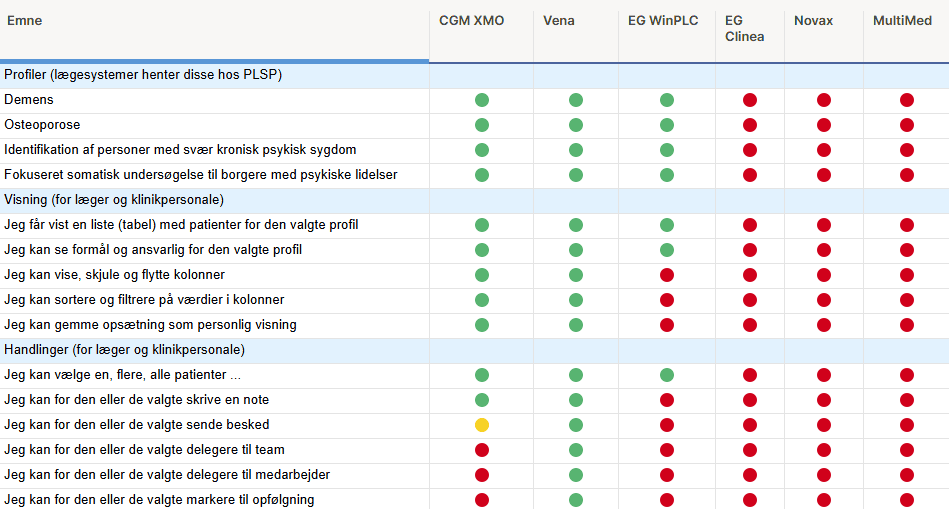This screenshot has height=509, width=949.
Task: Click the EG WinPLC dot for vise, skjule og flytte kolonner
Action: click(666, 275)
